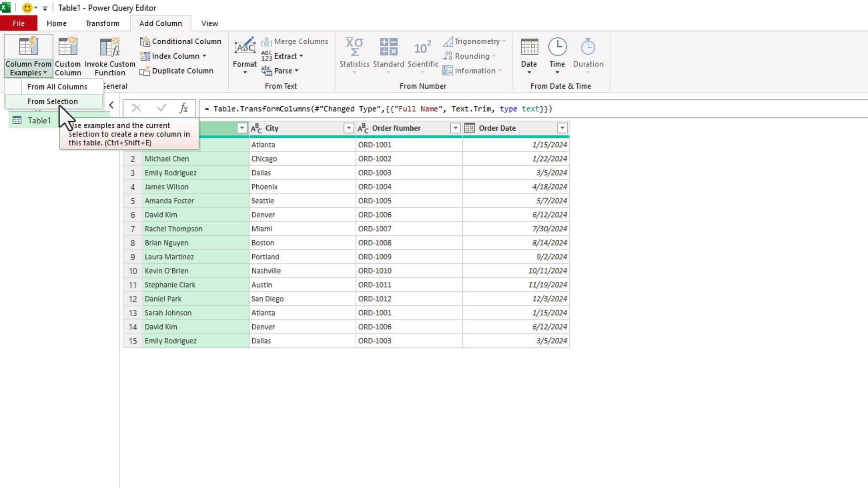
Task: Switch to the View tab
Action: 210,23
